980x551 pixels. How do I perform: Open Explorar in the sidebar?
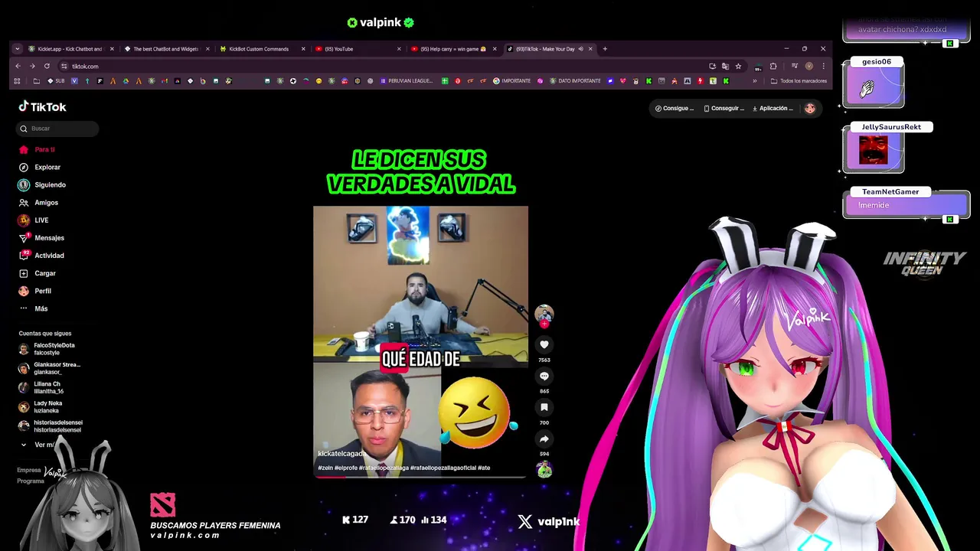tap(39, 167)
